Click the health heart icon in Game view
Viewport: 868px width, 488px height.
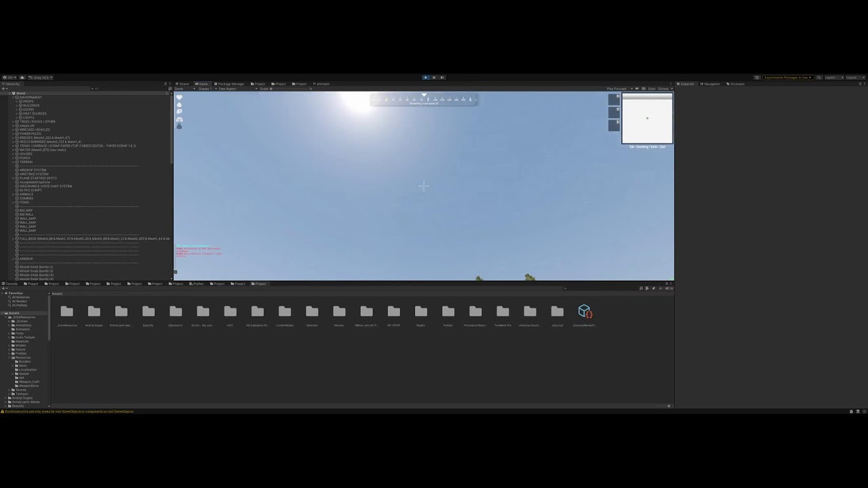point(179,97)
